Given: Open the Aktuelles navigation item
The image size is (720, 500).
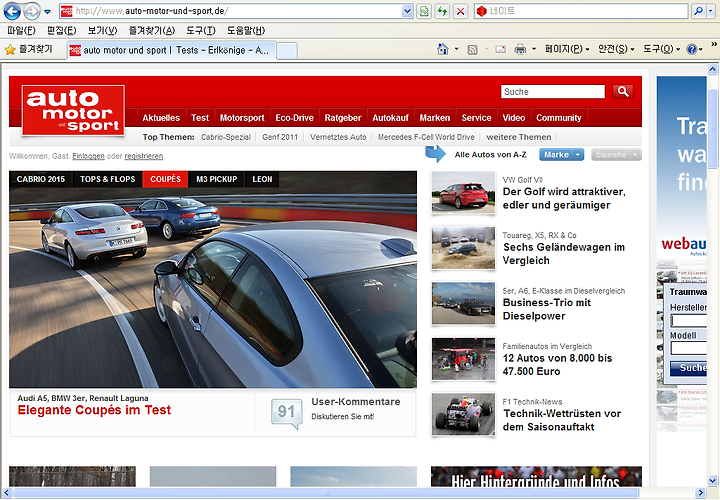Looking at the screenshot, I should [x=161, y=118].
